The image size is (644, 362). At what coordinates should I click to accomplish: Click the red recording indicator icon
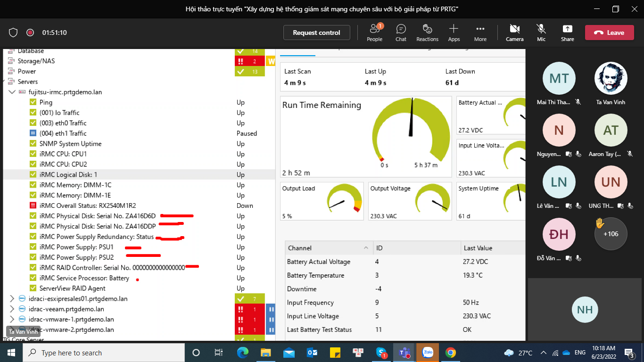coord(30,33)
